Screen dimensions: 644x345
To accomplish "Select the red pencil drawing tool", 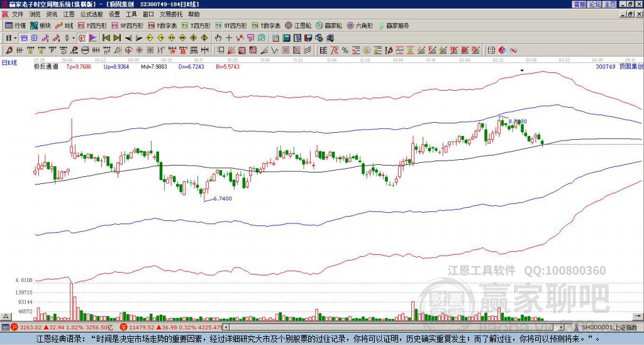I will pyautogui.click(x=8, y=50).
